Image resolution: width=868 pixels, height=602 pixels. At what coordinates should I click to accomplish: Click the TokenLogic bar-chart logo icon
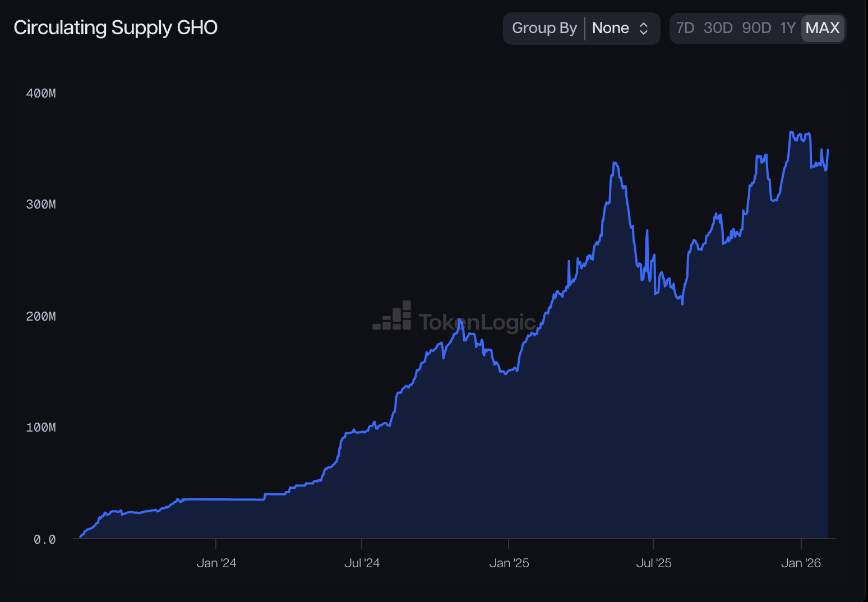(393, 317)
